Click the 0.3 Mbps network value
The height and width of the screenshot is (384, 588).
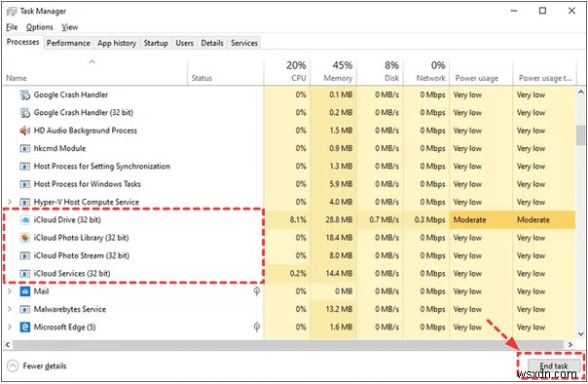429,220
